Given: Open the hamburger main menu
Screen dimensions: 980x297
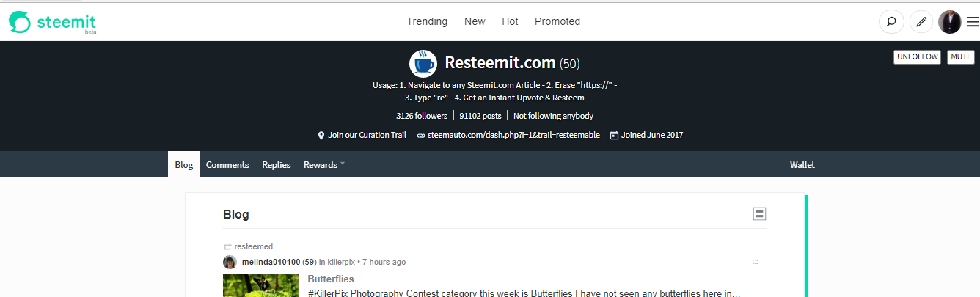Looking at the screenshot, I should [x=972, y=22].
